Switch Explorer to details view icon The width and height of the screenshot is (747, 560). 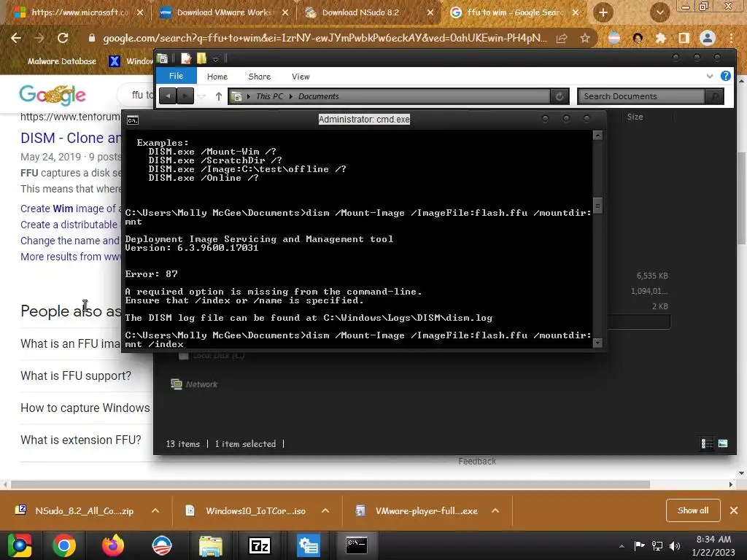click(706, 444)
